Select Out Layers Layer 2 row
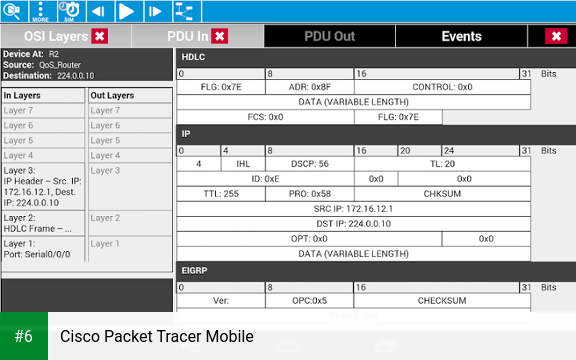This screenshot has height=360, width=576. [x=130, y=223]
